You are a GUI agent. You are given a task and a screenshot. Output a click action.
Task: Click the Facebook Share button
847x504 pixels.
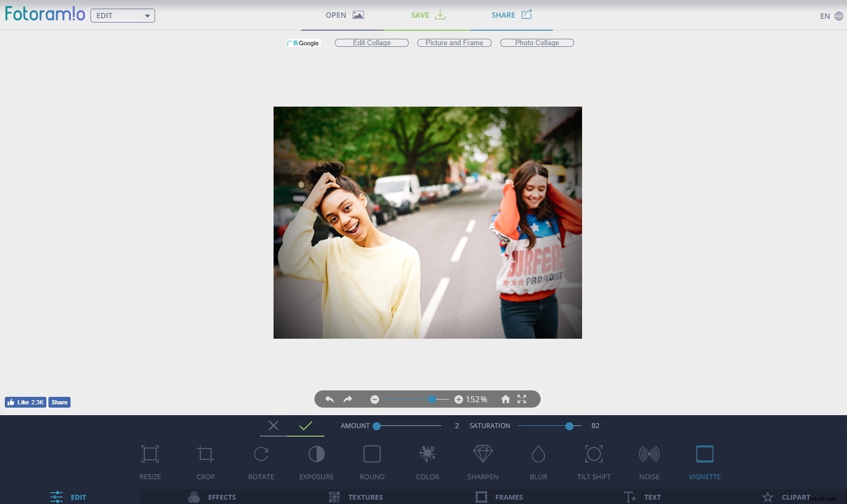pos(59,402)
